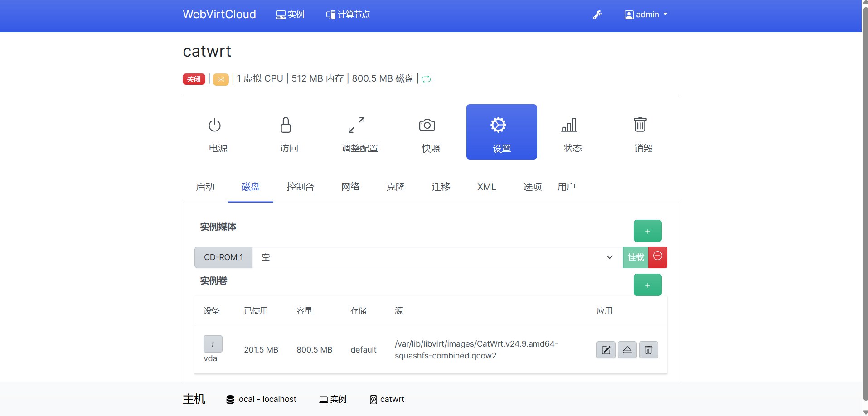Expand the CD-ROM 1 image dropdown
868x416 pixels.
coord(437,257)
